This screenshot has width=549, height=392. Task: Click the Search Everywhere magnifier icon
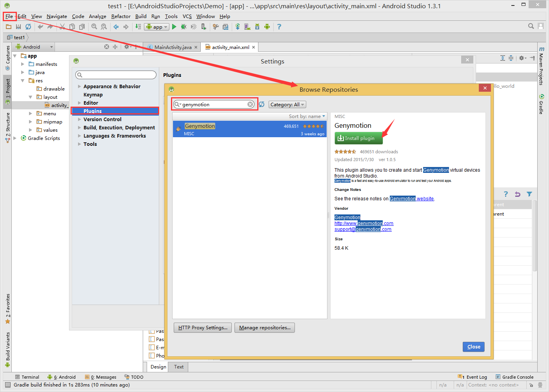click(531, 26)
